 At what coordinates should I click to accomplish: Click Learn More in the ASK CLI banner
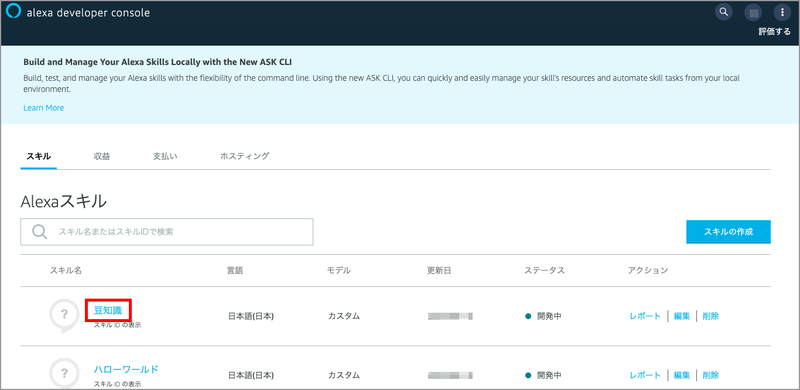[x=43, y=108]
